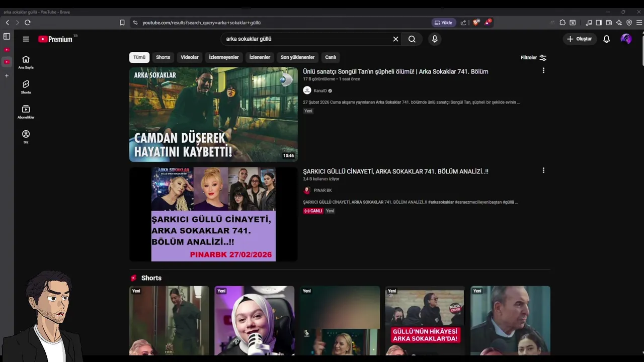The height and width of the screenshot is (362, 644).
Task: Click the red CANLI live badge
Action: click(x=313, y=211)
